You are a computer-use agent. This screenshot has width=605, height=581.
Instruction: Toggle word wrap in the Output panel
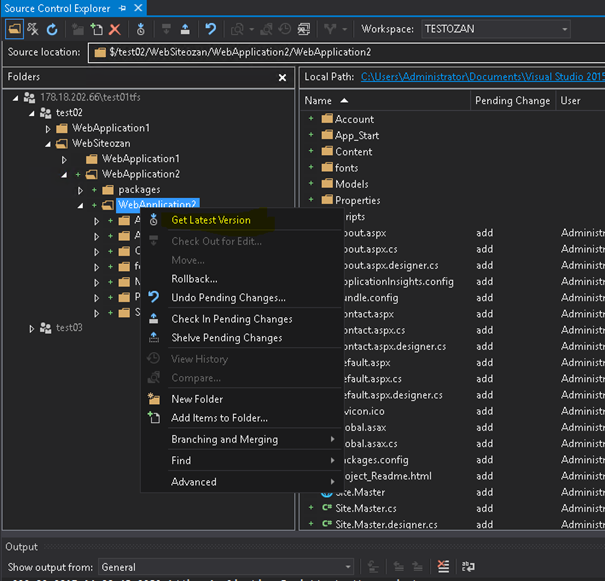pyautogui.click(x=468, y=567)
